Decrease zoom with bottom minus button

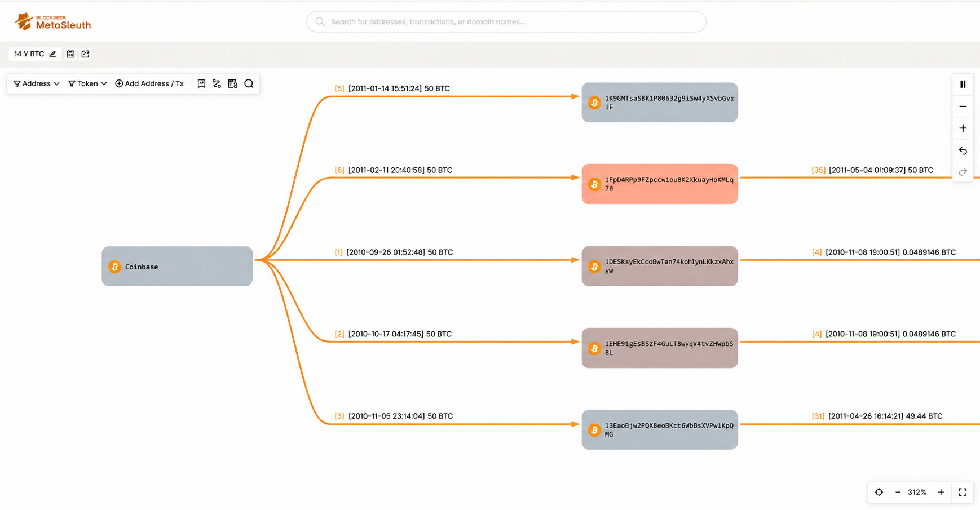point(898,492)
